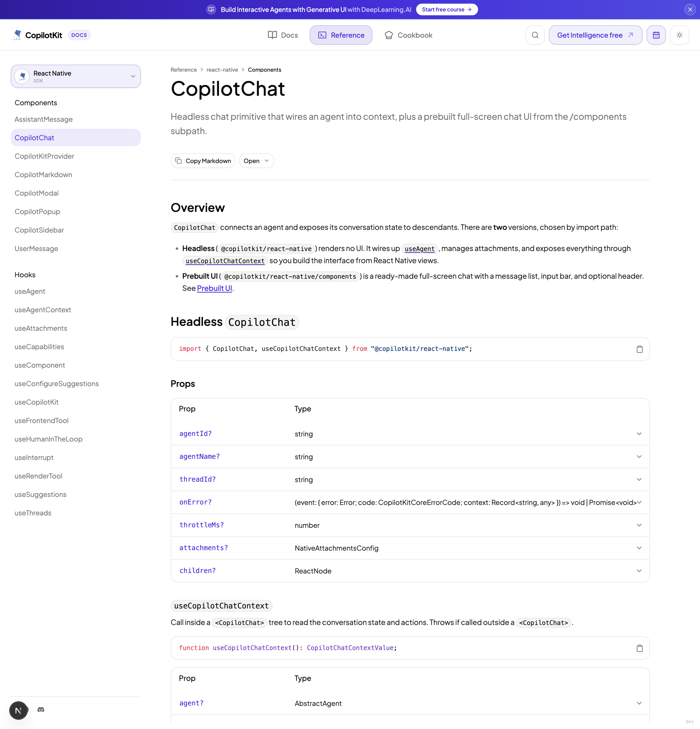Follow the useAgent inline code link
The image size is (700, 729).
point(420,249)
